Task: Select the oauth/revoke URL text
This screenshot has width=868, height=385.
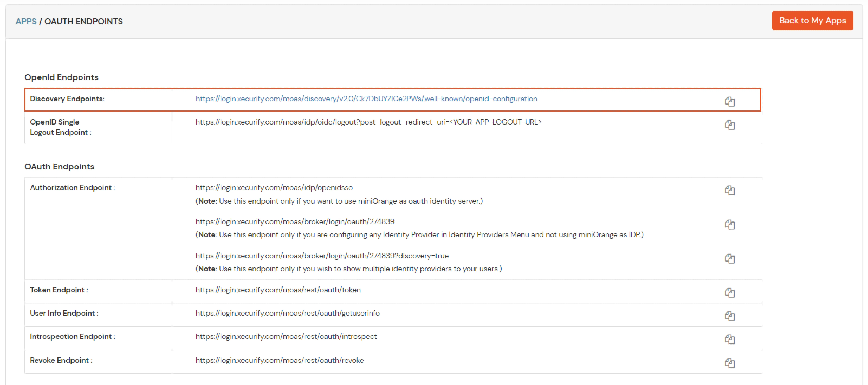Action: click(280, 360)
